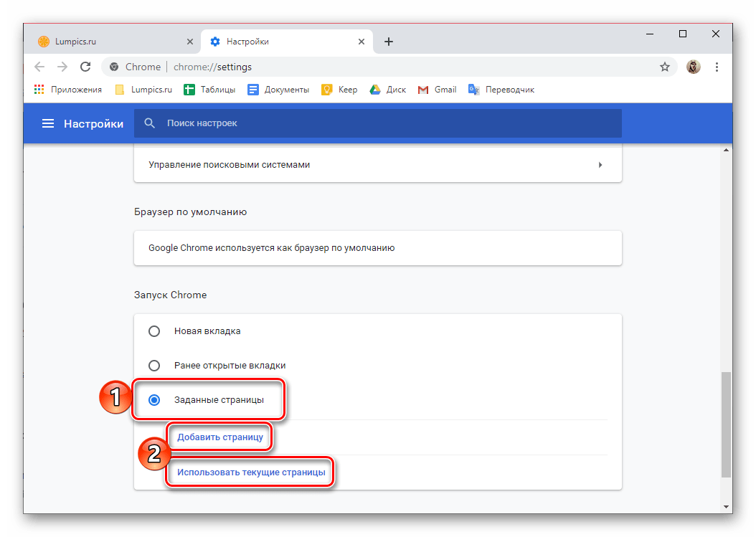Click the Настройки header title
The height and width of the screenshot is (537, 756).
[93, 124]
